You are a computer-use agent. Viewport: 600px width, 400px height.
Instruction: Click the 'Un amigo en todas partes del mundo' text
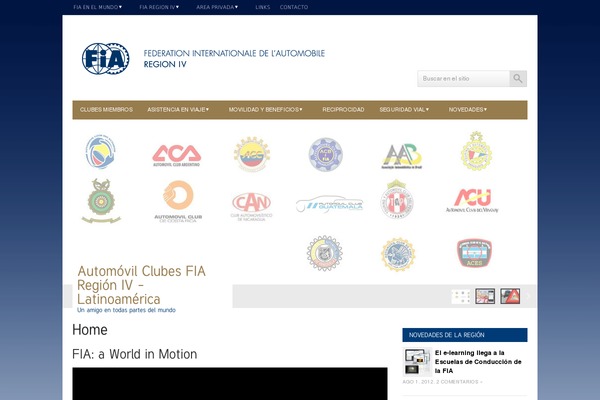click(126, 310)
